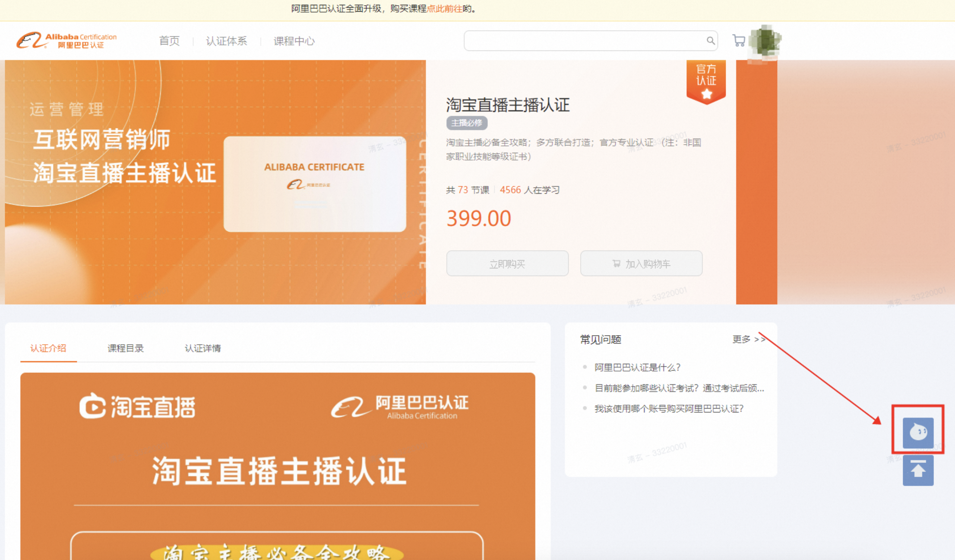This screenshot has width=955, height=560.
Task: Open 认证体系 navigation item
Action: 226,41
